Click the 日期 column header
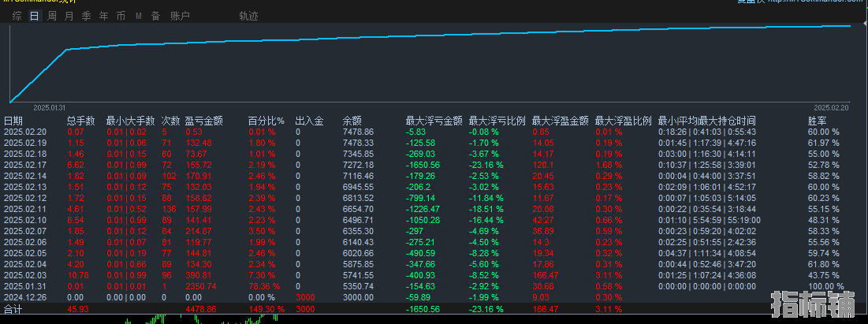868x324 pixels. click(x=13, y=121)
